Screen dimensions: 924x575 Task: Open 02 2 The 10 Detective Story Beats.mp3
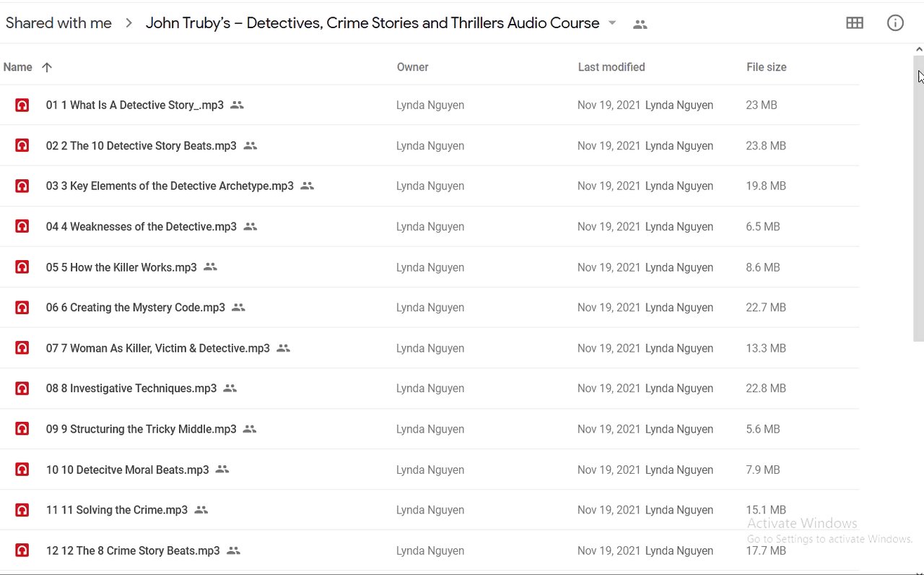click(x=141, y=146)
